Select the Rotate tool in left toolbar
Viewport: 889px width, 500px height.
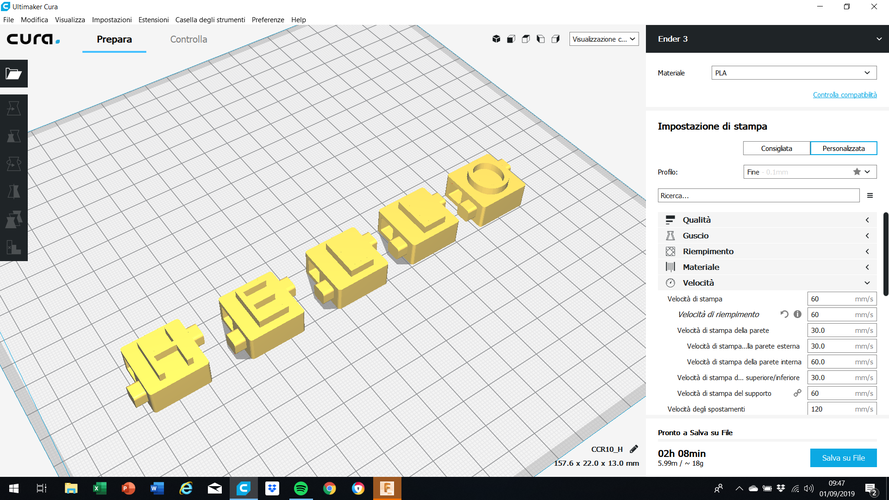[x=14, y=164]
